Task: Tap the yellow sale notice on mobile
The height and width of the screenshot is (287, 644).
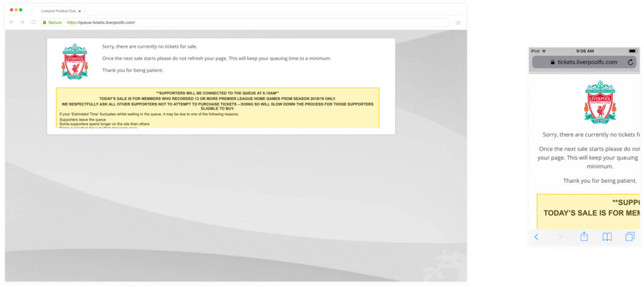Action: (x=588, y=211)
